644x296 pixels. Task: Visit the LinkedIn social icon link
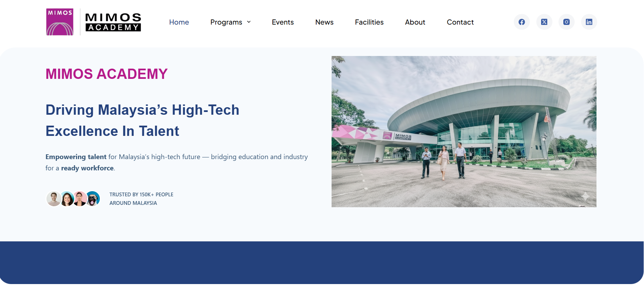click(x=589, y=22)
